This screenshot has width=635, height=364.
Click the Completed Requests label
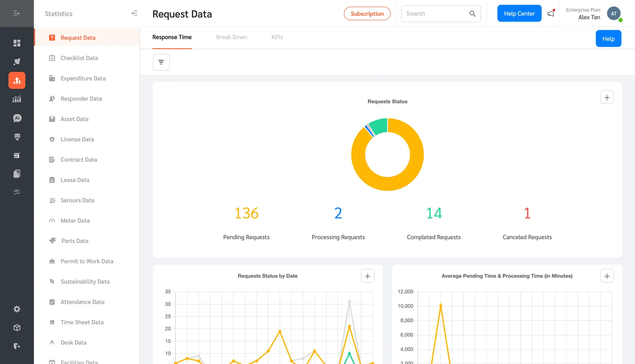click(434, 237)
